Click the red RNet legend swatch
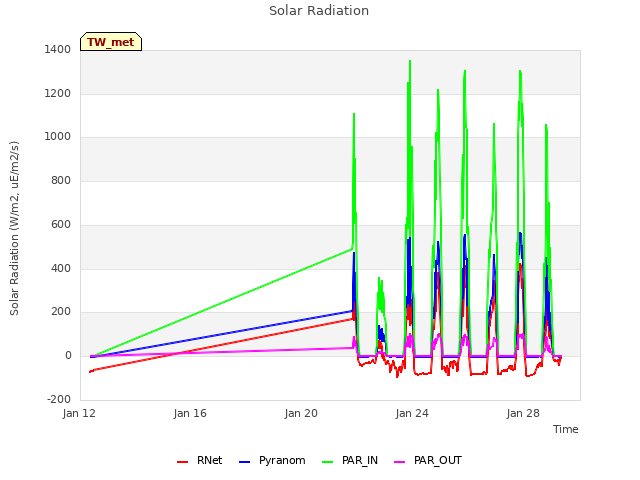Viewport: 640px width, 480px height. click(182, 462)
